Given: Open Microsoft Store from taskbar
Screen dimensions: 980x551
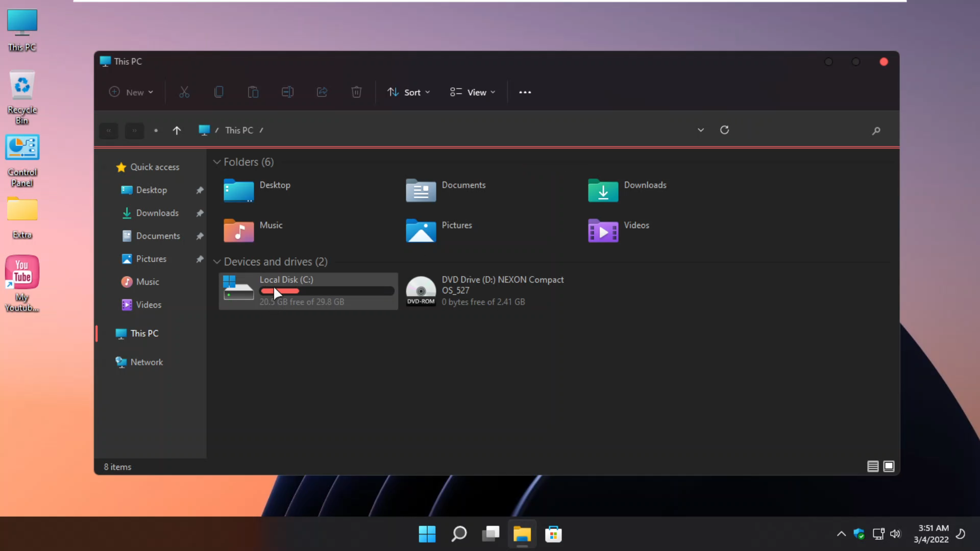Looking at the screenshot, I should [553, 534].
